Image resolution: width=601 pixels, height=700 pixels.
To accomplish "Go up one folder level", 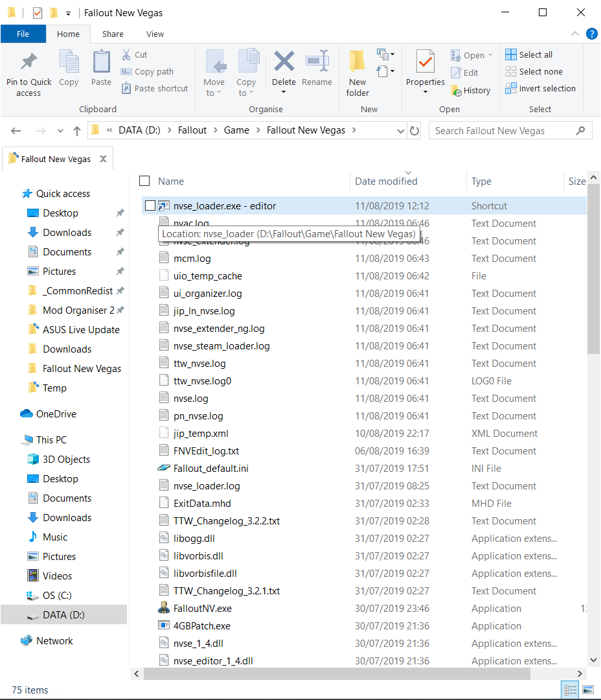I will (x=76, y=131).
